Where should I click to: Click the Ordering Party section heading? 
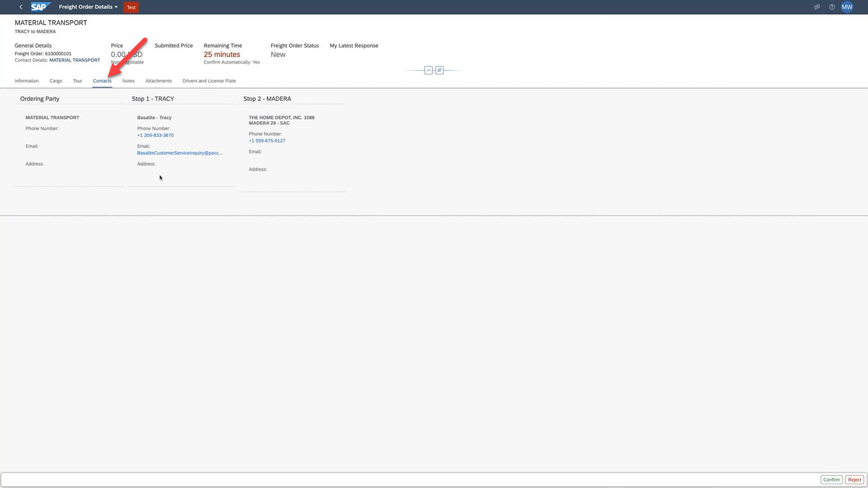(40, 99)
